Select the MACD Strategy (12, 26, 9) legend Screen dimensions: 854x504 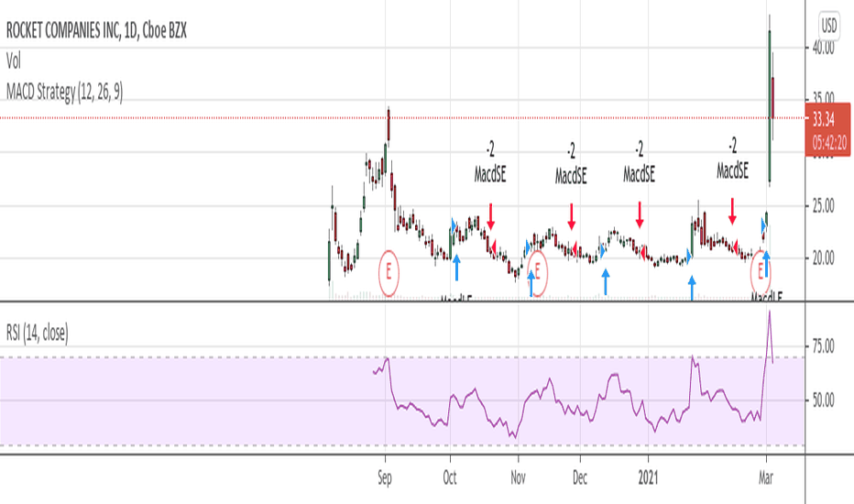(64, 92)
